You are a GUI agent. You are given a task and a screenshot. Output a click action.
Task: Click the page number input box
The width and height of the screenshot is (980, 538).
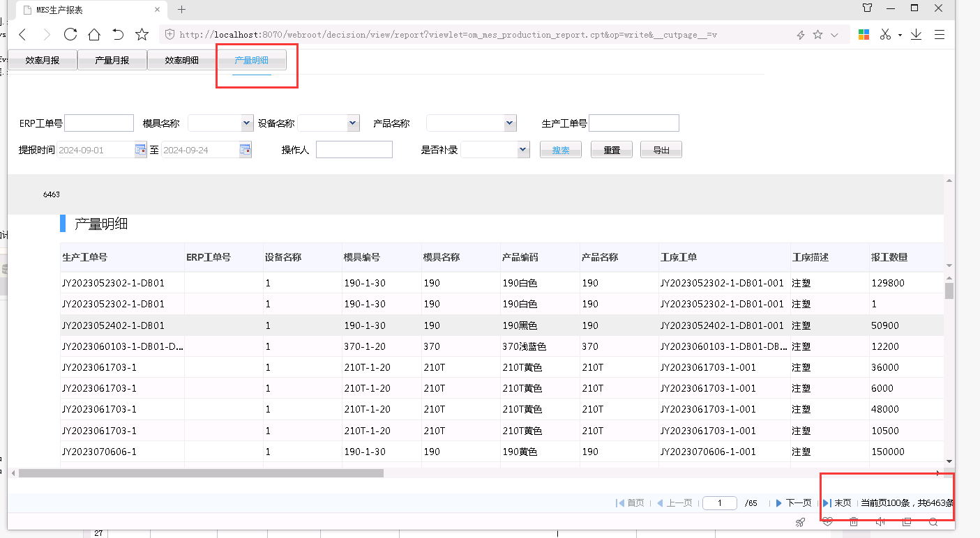click(720, 503)
